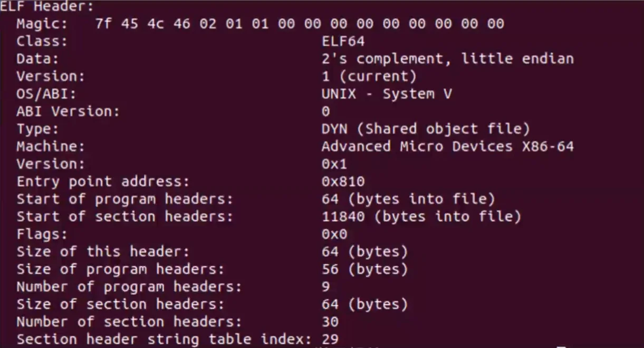Click DYN (Shared object file) value

(425, 129)
